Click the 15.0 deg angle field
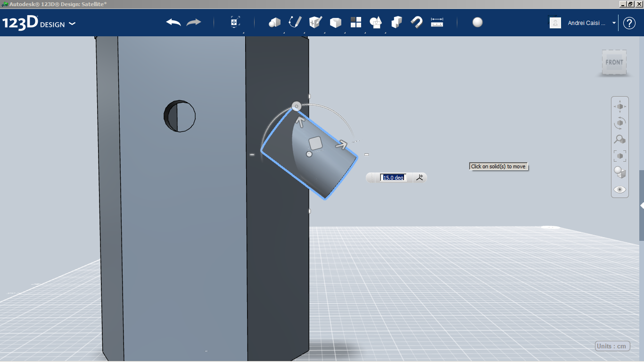 pyautogui.click(x=393, y=178)
